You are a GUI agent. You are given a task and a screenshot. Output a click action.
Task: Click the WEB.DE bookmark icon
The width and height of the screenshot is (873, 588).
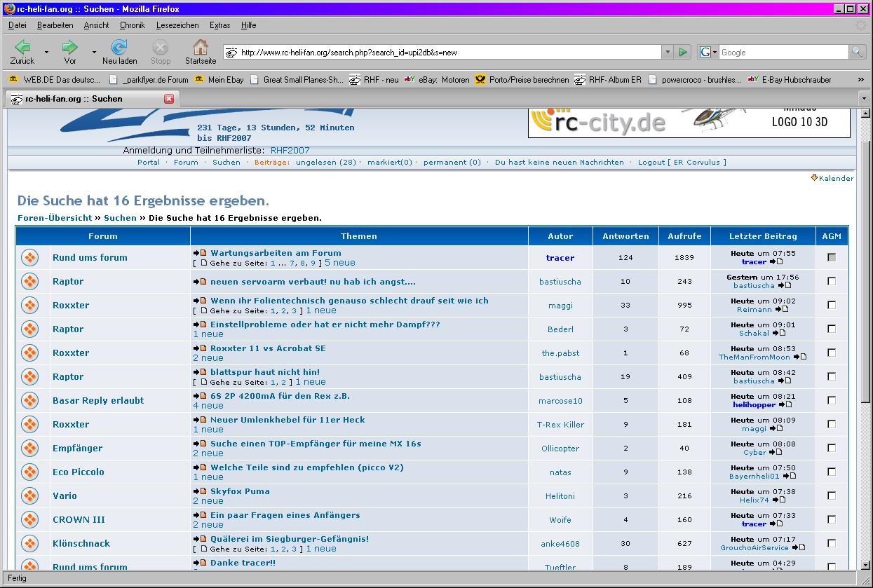point(13,80)
